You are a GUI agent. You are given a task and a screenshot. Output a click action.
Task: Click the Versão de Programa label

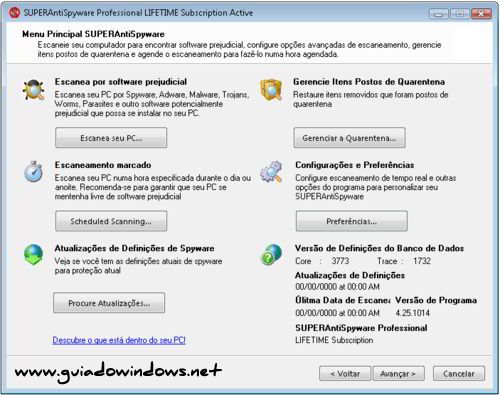coord(436,300)
